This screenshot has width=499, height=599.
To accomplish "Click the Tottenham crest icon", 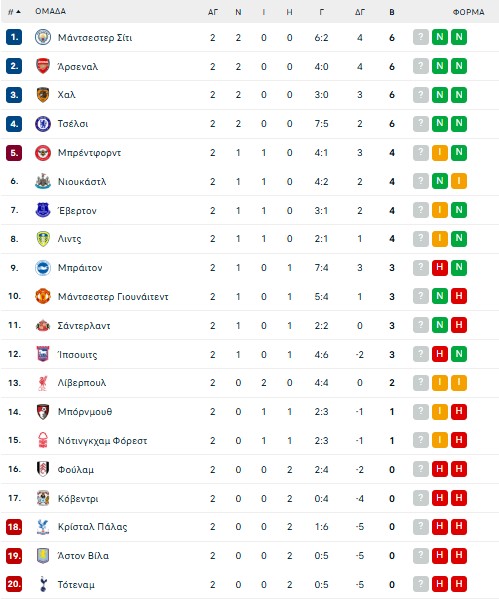I will 43,584.
